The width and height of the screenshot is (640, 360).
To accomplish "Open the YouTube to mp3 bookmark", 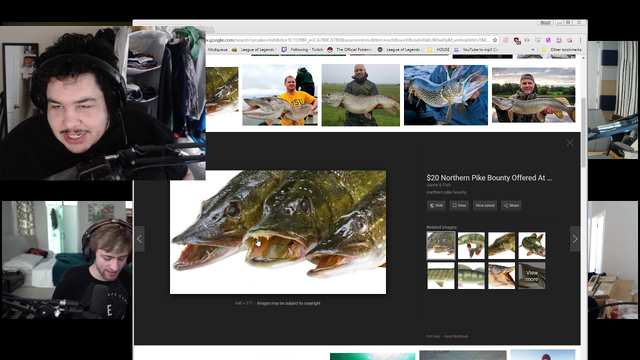I will (x=476, y=49).
